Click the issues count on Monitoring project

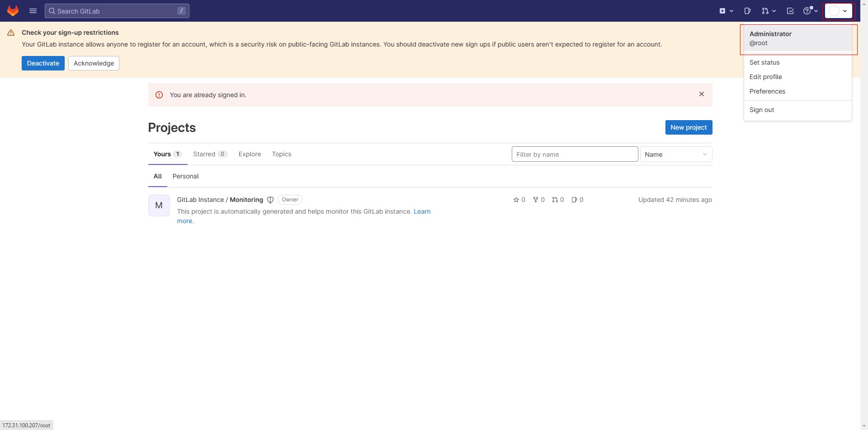click(577, 200)
